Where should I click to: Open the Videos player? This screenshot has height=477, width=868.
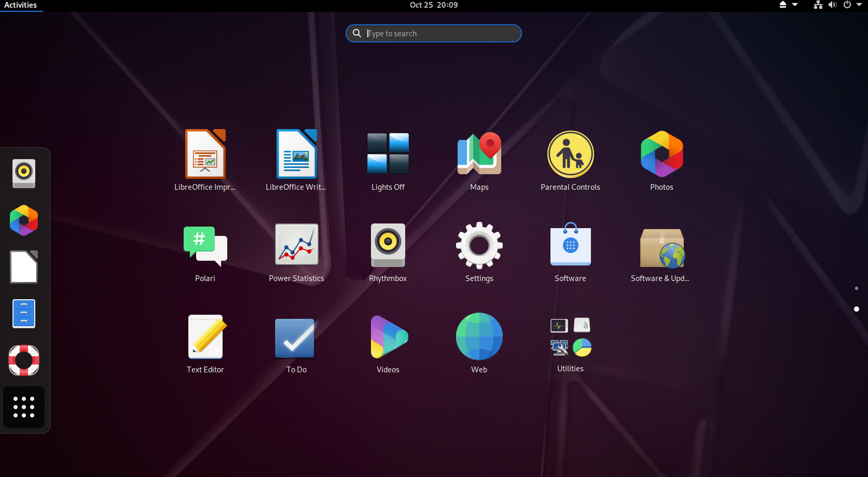click(388, 337)
